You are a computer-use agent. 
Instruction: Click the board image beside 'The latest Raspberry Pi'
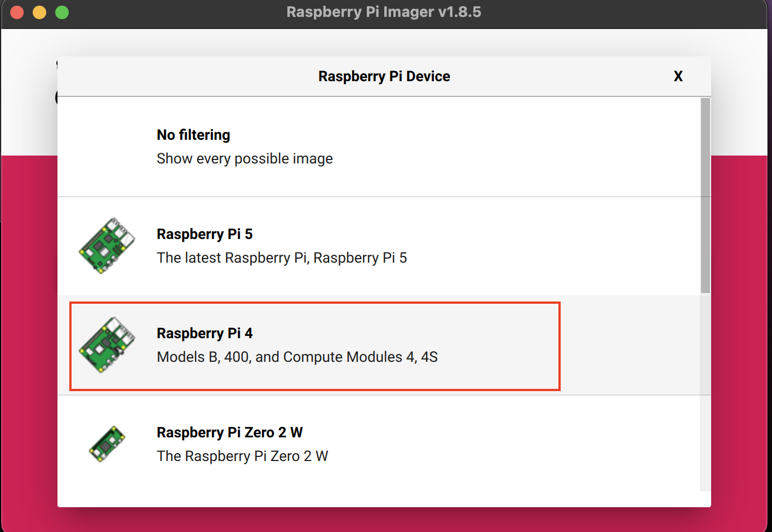tap(108, 246)
